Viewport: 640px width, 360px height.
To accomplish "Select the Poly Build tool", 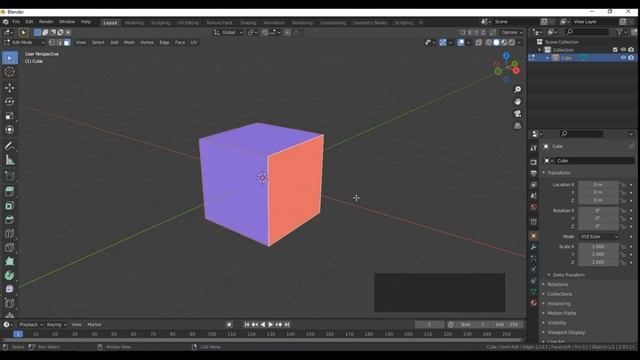I will click(10, 262).
